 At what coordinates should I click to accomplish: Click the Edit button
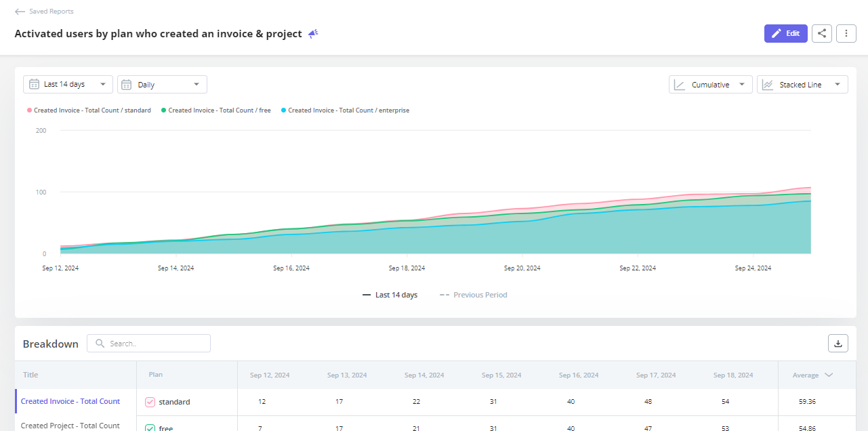click(785, 33)
